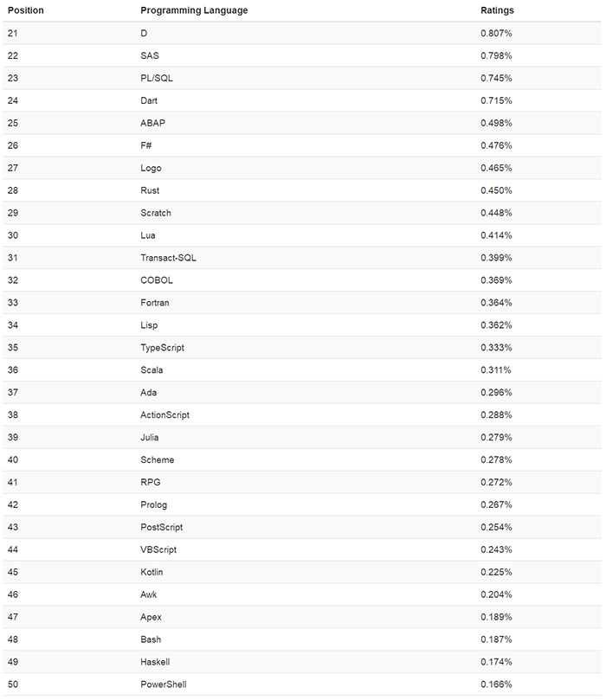Viewport: 606px width, 700px height.
Task: Click the 0.807% rating for D
Action: [x=496, y=33]
